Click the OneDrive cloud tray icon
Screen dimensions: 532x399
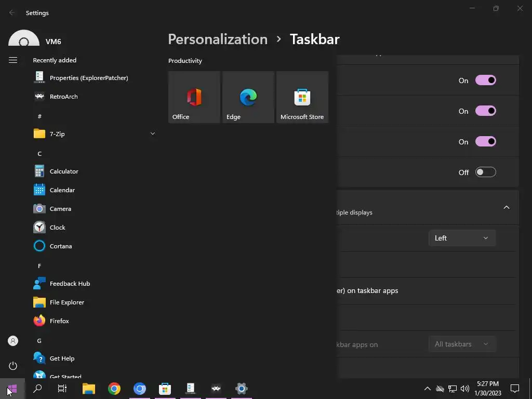[x=440, y=389]
